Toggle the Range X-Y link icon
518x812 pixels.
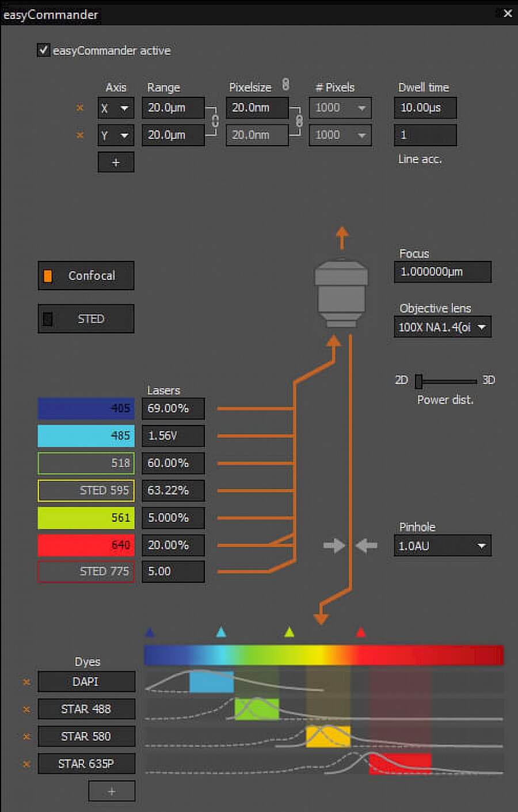tap(215, 121)
